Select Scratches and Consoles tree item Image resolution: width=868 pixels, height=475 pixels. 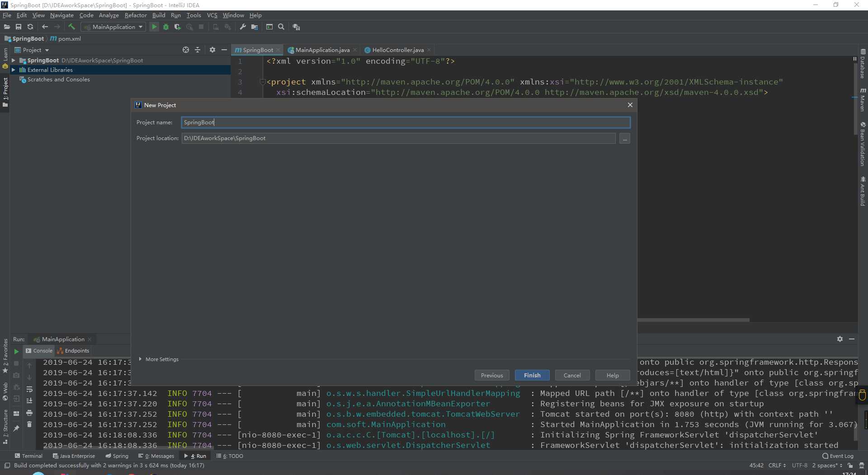pyautogui.click(x=58, y=80)
